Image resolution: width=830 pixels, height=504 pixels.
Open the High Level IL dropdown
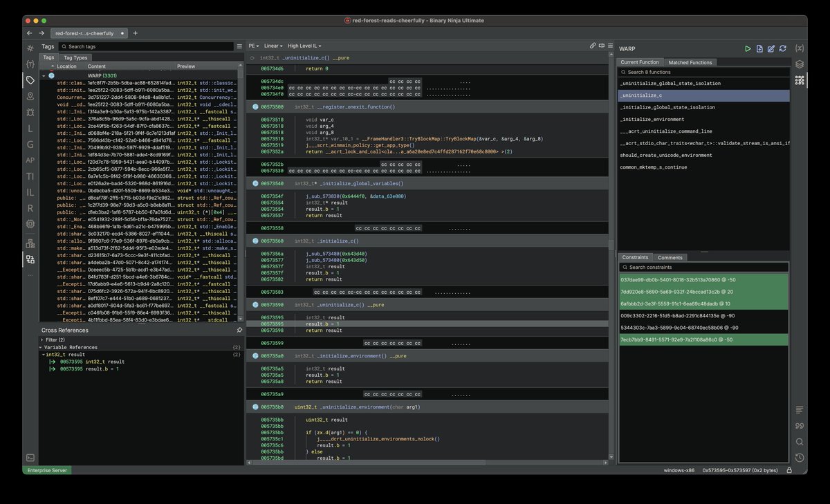[x=306, y=46]
